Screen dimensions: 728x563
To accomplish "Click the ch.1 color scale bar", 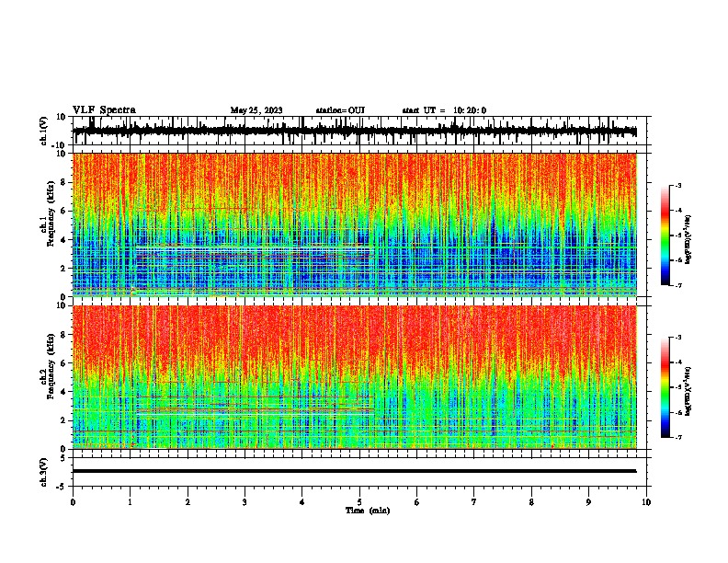I will click(x=665, y=236).
